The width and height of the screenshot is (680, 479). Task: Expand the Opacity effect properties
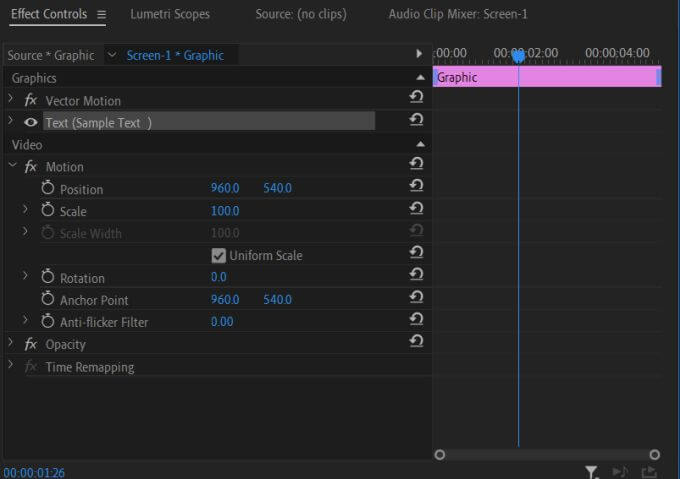coord(12,344)
